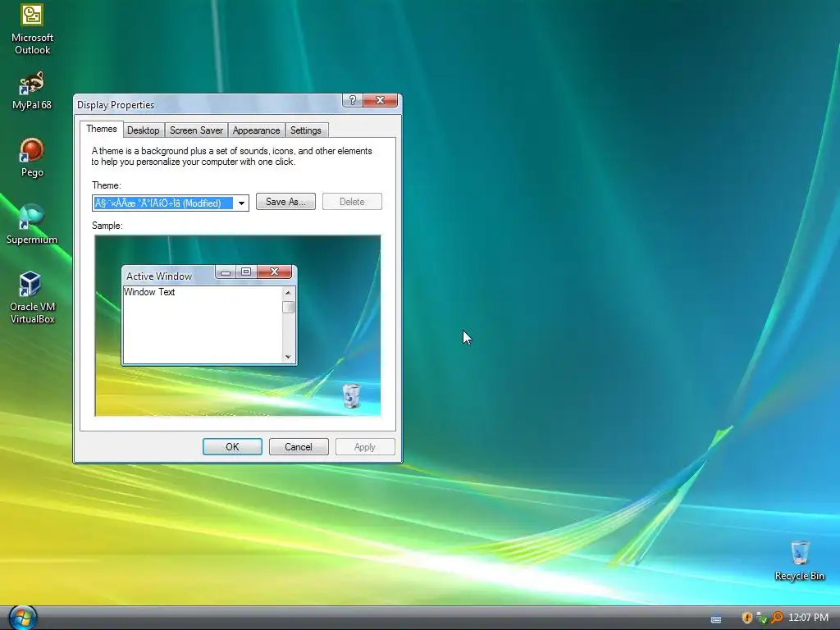Click the 'Sample:' label
This screenshot has height=630, width=840.
point(107,226)
